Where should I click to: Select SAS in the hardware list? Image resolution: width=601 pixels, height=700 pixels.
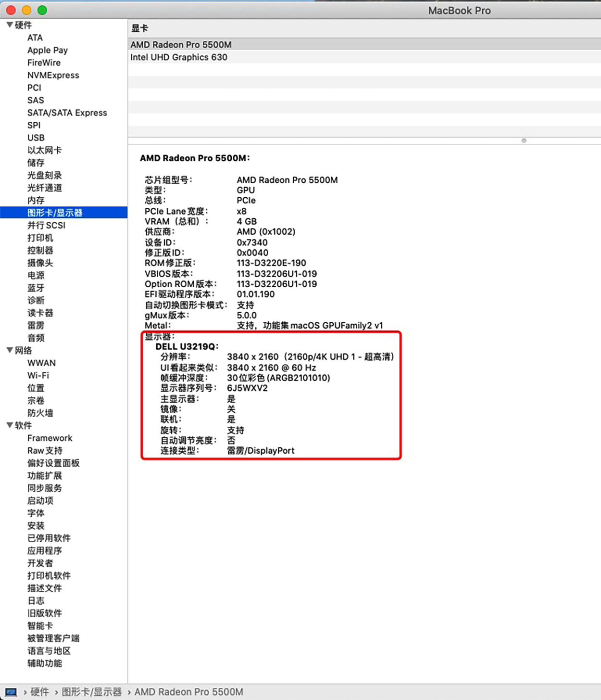click(36, 100)
